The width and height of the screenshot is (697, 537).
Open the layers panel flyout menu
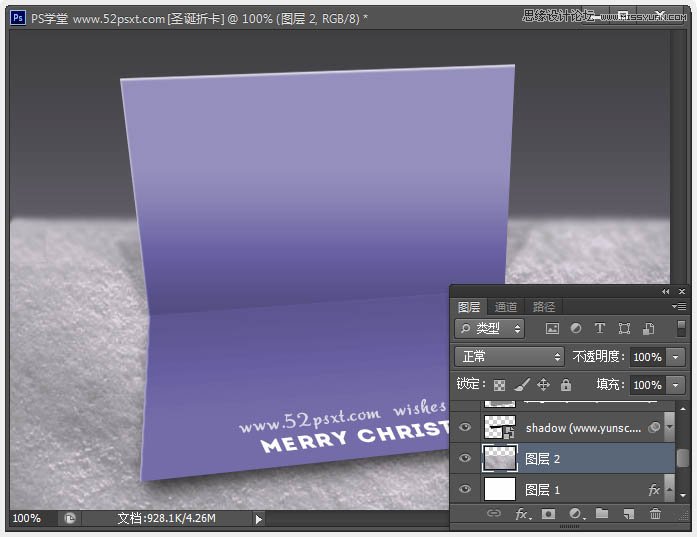coord(679,306)
